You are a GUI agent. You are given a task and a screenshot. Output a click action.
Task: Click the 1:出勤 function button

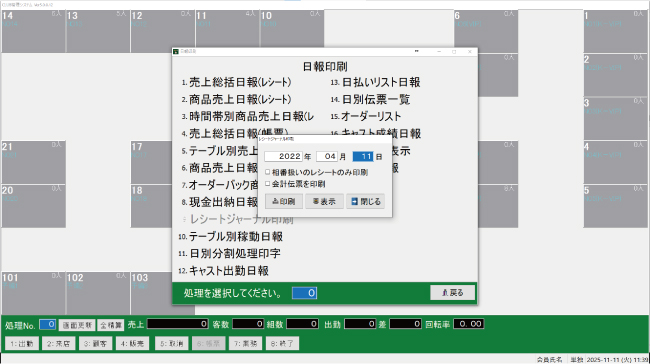22,343
